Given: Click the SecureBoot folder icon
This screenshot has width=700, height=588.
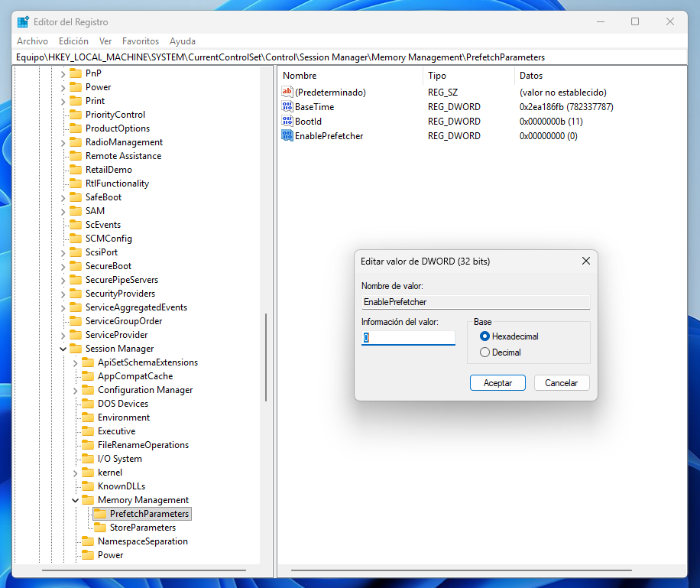Looking at the screenshot, I should coord(76,266).
